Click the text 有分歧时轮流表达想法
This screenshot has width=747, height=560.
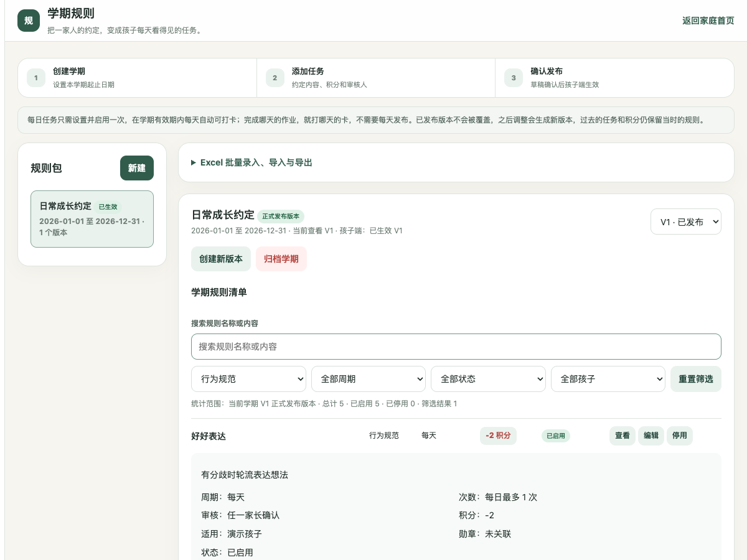245,475
